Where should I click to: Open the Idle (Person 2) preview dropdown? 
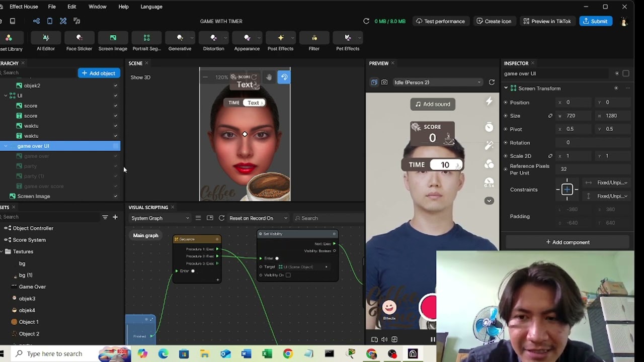pyautogui.click(x=437, y=82)
